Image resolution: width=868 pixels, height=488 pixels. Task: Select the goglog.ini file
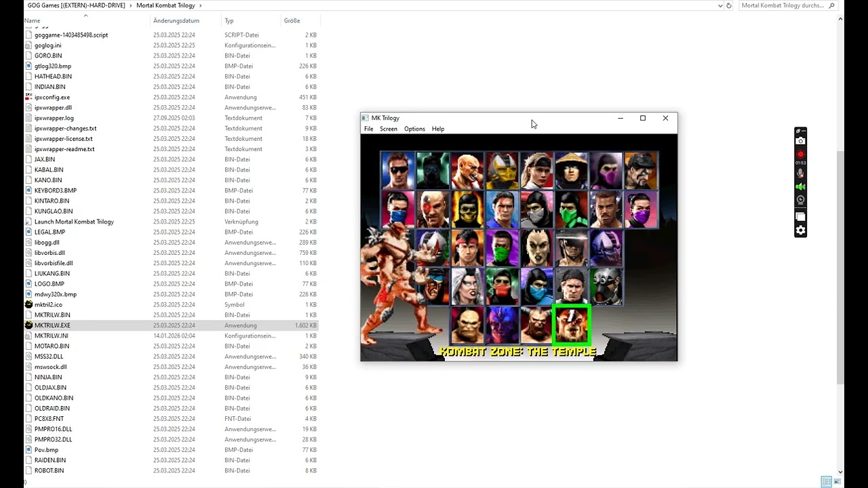pos(47,45)
